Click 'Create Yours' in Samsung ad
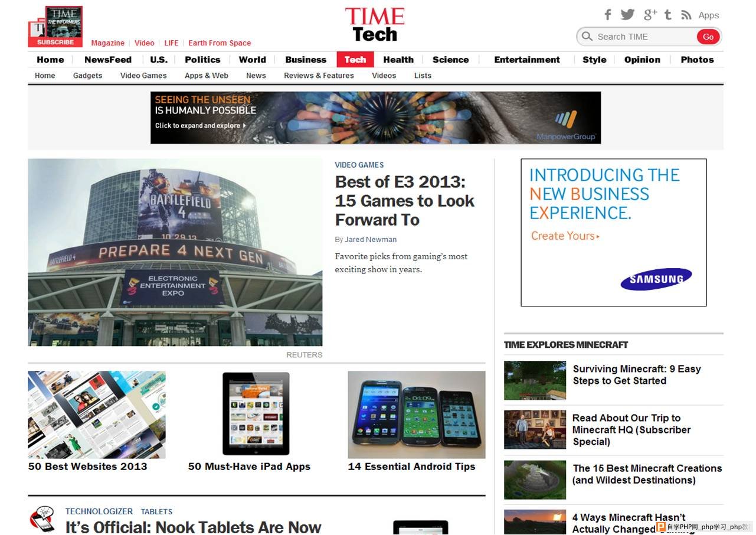The width and height of the screenshot is (756, 535). [x=565, y=236]
